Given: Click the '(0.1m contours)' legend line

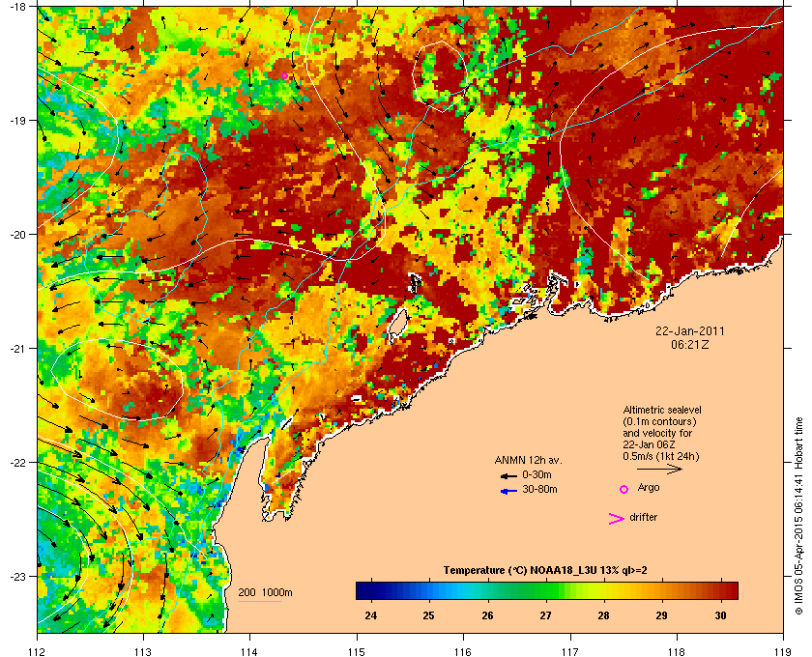Looking at the screenshot, I should tap(659, 421).
